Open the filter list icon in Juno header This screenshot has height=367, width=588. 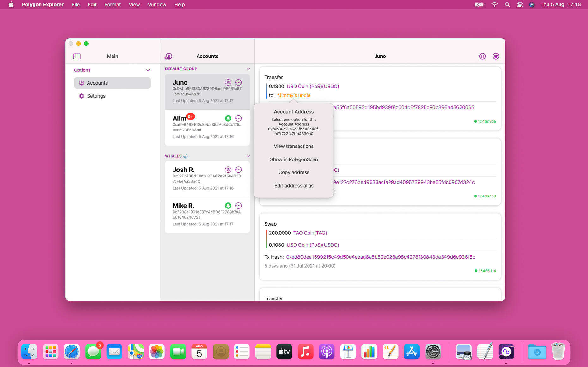pyautogui.click(x=496, y=56)
